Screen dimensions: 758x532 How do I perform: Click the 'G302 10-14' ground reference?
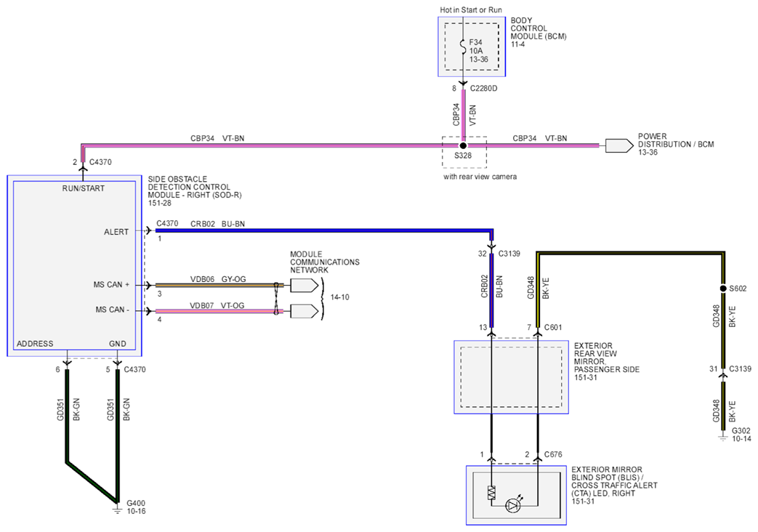741,435
